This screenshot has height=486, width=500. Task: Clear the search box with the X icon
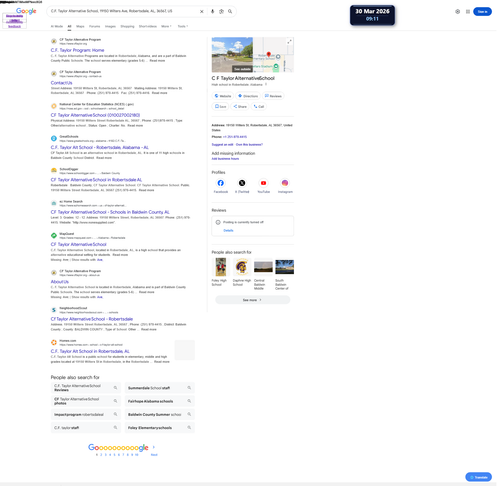201,11
